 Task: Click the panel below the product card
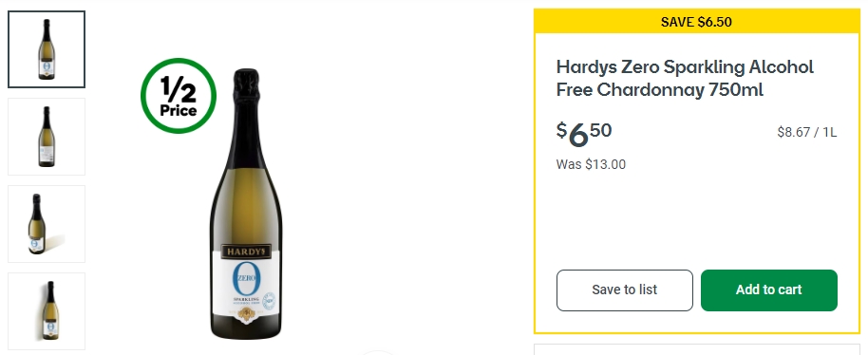[696, 350]
